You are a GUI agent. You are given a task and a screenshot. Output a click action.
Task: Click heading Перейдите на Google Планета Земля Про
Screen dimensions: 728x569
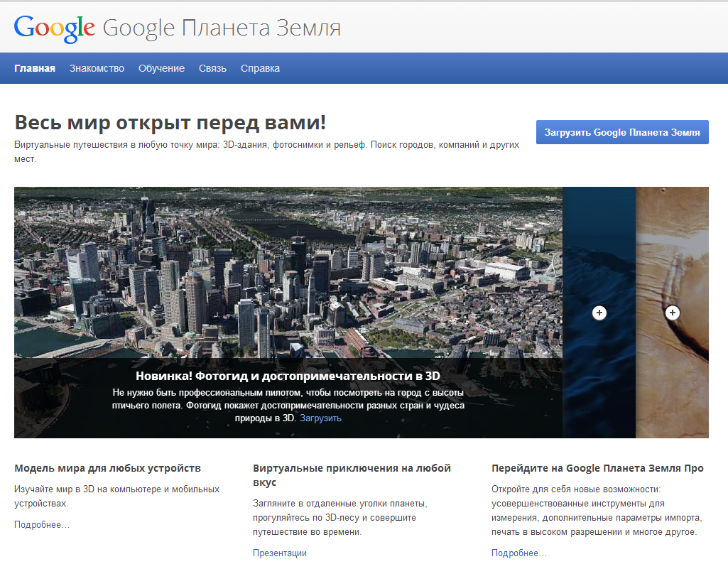tap(597, 468)
